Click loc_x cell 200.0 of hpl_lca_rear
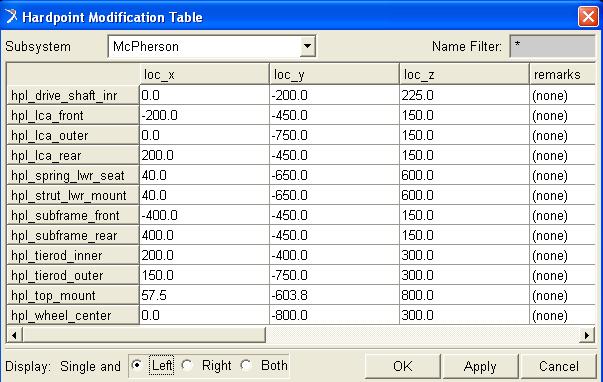Image resolution: width=603 pixels, height=382 pixels. click(204, 155)
